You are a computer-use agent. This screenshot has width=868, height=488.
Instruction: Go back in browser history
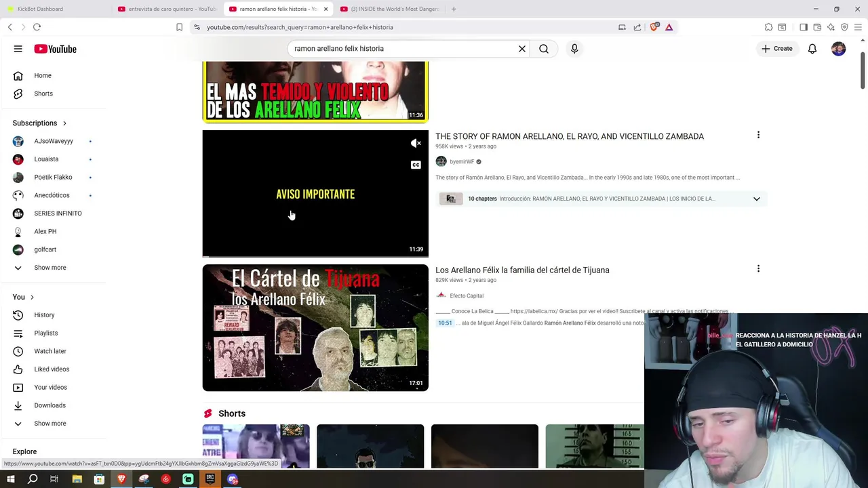[x=9, y=27]
